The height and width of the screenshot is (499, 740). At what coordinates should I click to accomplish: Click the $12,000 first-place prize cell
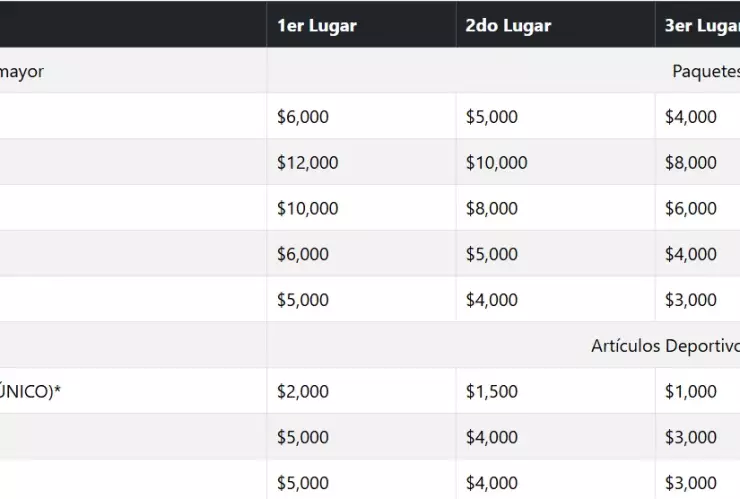[x=308, y=163]
